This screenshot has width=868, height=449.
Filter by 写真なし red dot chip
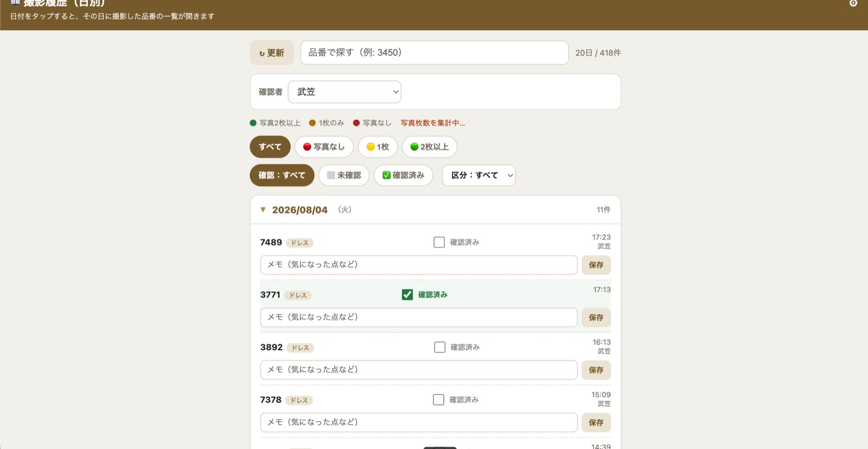tap(324, 147)
